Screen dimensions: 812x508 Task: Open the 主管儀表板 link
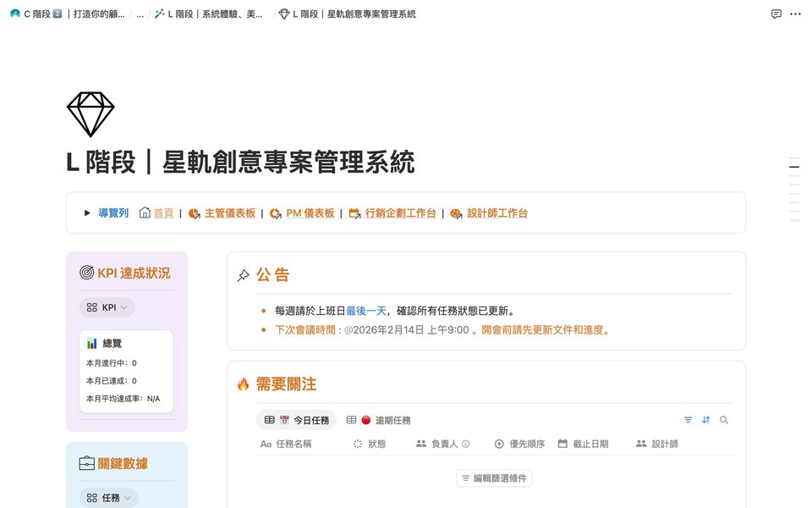(x=230, y=213)
